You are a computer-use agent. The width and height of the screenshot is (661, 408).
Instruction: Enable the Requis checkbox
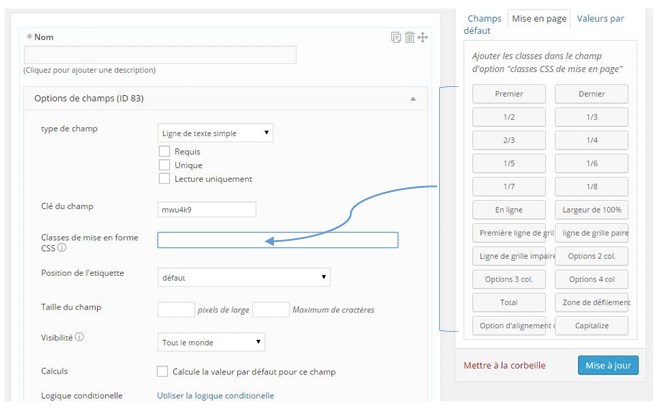(x=165, y=151)
